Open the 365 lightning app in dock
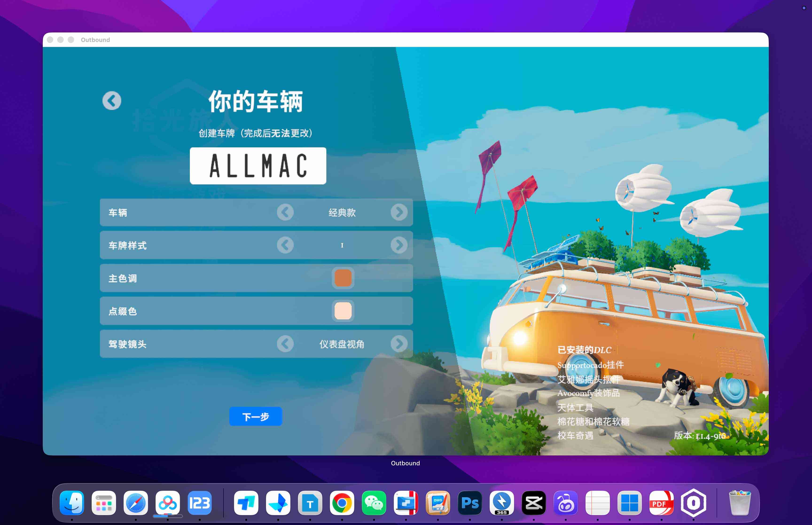 point(502,503)
